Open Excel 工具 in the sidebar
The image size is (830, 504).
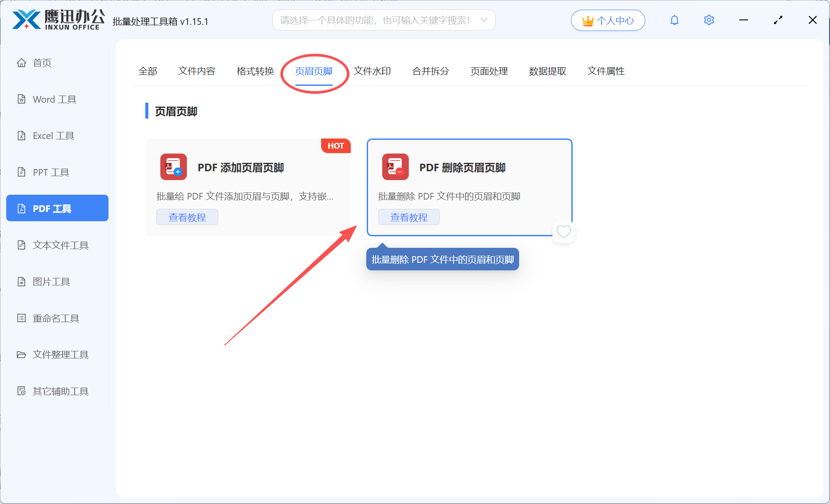57,136
